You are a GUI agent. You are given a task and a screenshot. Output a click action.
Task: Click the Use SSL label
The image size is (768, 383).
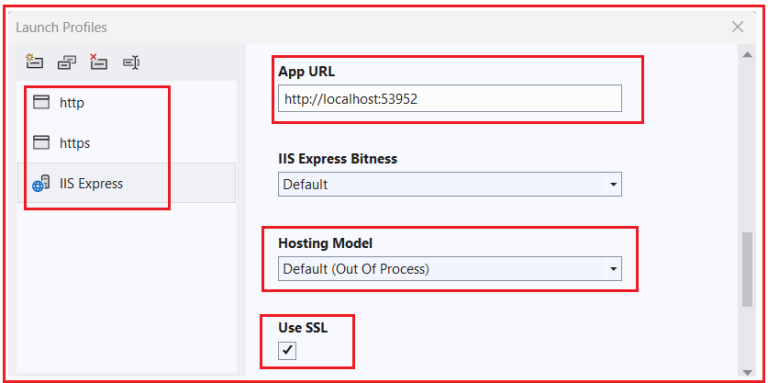(303, 328)
